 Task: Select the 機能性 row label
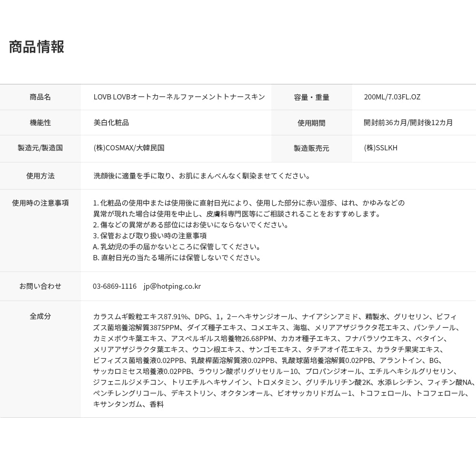click(40, 123)
